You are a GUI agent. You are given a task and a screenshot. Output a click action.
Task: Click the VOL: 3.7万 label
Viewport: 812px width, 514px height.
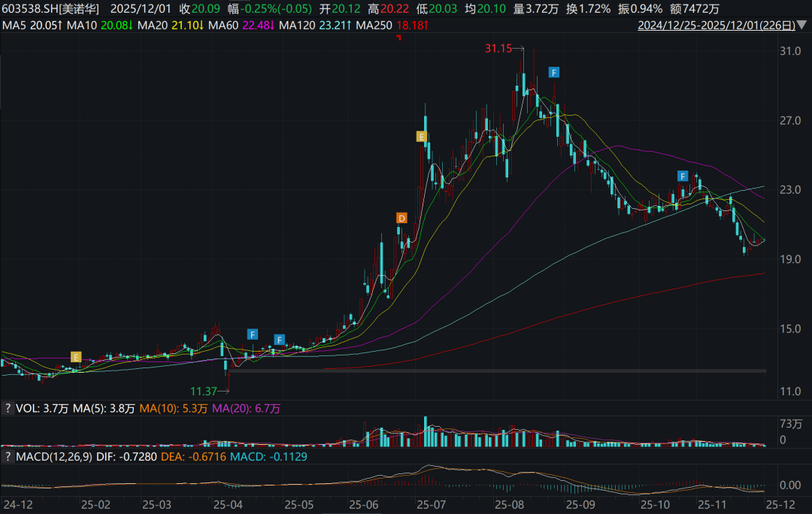click(42, 408)
